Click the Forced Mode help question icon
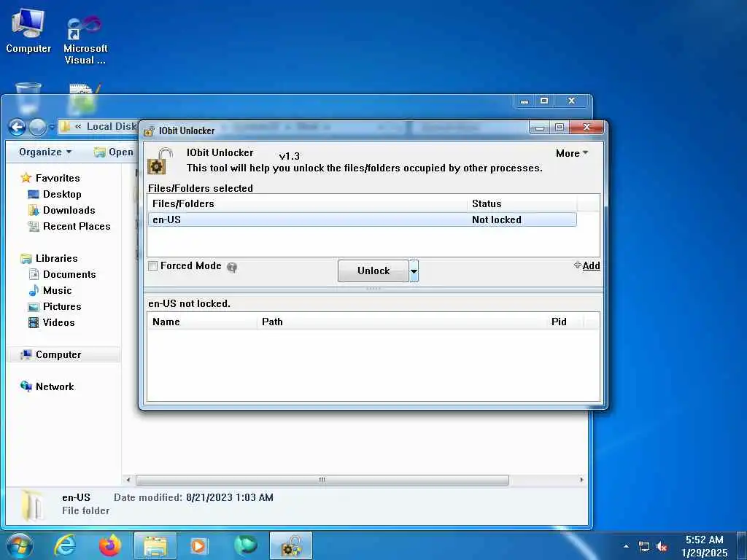This screenshot has height=560, width=747. click(232, 267)
